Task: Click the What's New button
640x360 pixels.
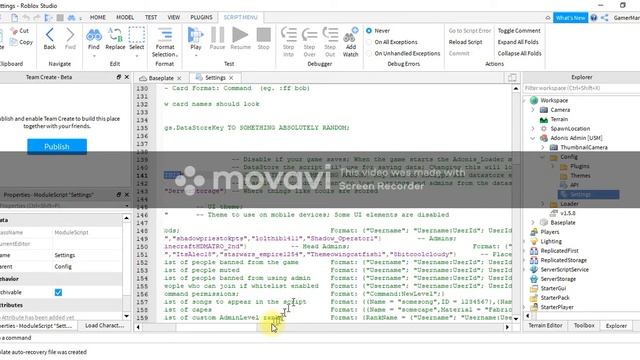Action: pyautogui.click(x=570, y=18)
